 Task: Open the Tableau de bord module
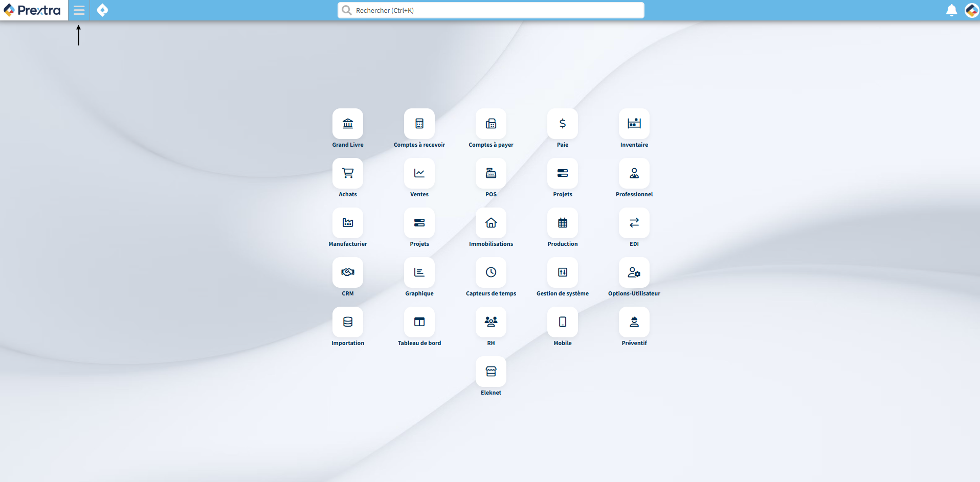419,322
